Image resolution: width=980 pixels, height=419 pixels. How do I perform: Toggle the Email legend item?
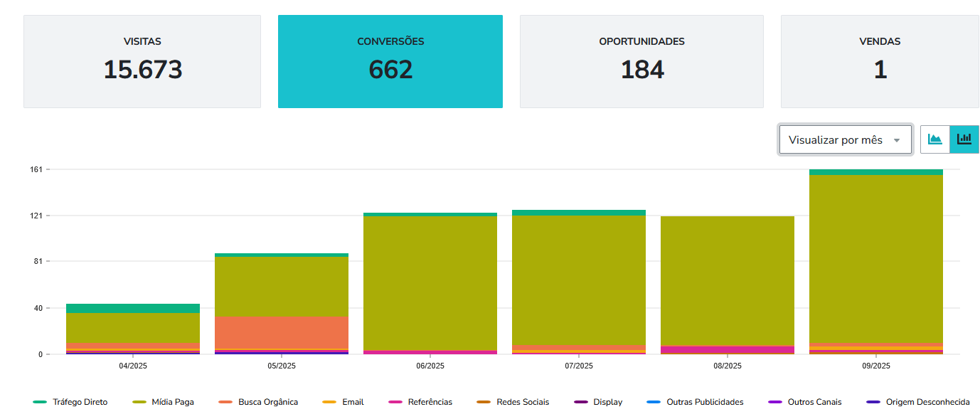343,402
